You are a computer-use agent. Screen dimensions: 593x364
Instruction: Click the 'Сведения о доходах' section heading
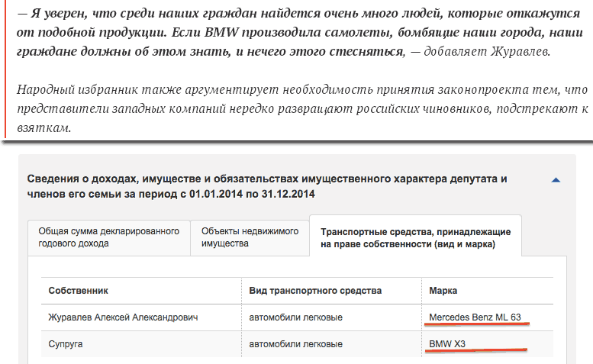(x=267, y=186)
